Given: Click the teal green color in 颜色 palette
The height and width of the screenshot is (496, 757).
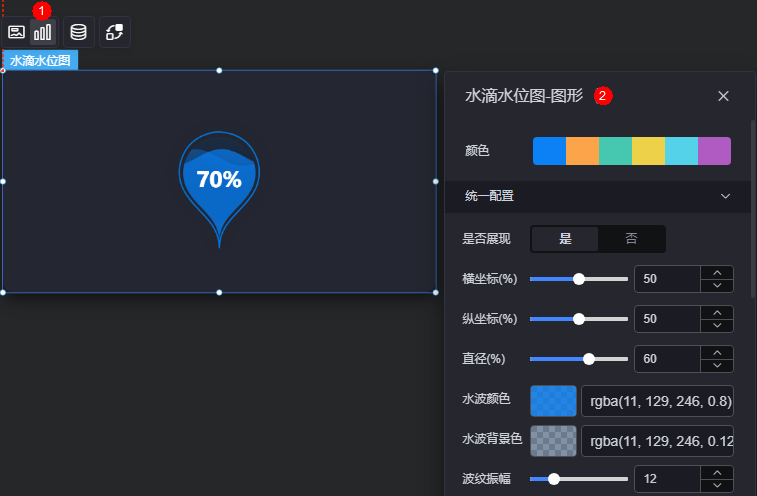Looking at the screenshot, I should 616,151.
